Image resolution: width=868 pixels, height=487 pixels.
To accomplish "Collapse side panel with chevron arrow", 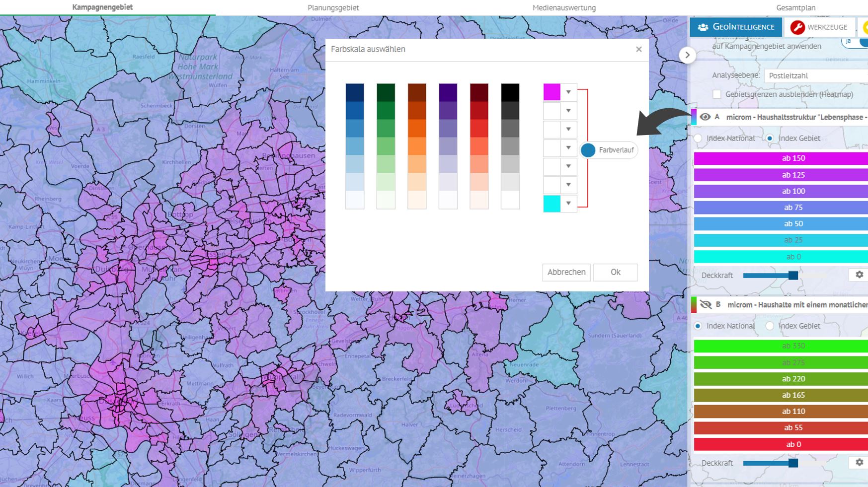I will (x=687, y=55).
